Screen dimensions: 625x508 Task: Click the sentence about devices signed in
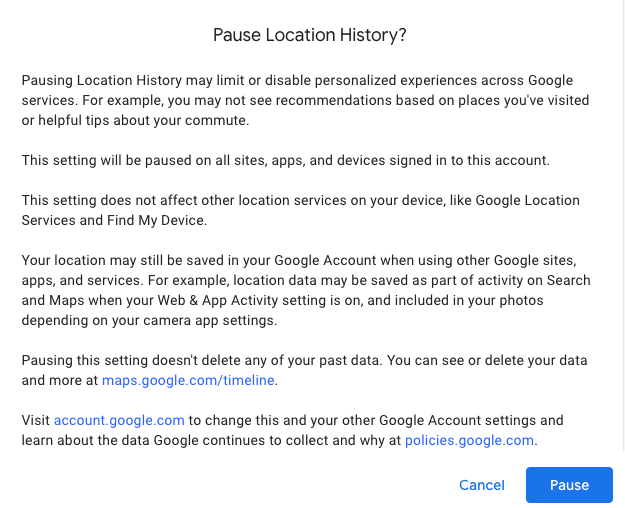[285, 160]
